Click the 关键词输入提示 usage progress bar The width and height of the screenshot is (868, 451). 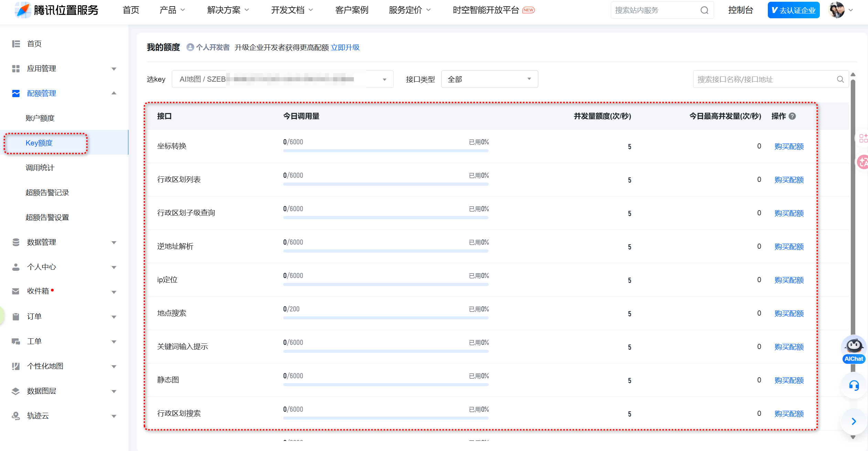tap(386, 351)
